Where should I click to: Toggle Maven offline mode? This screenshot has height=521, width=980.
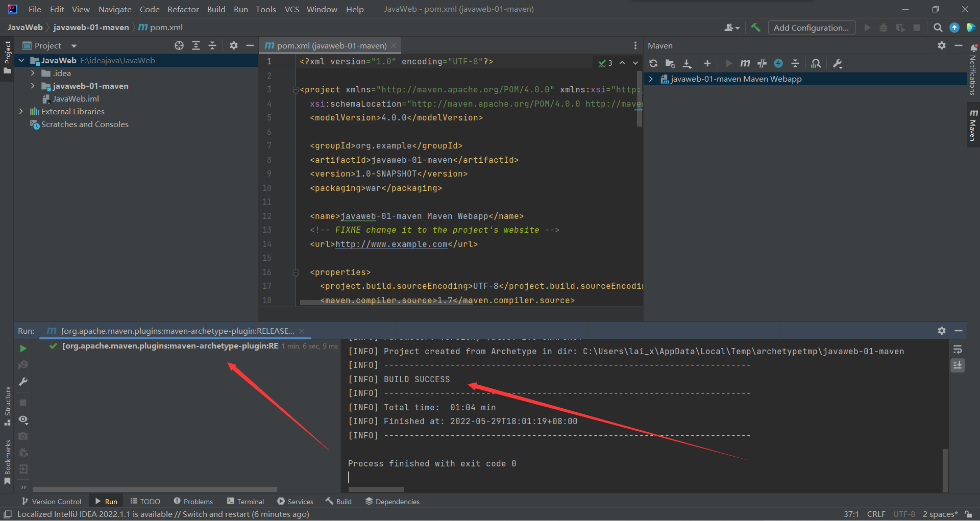762,63
